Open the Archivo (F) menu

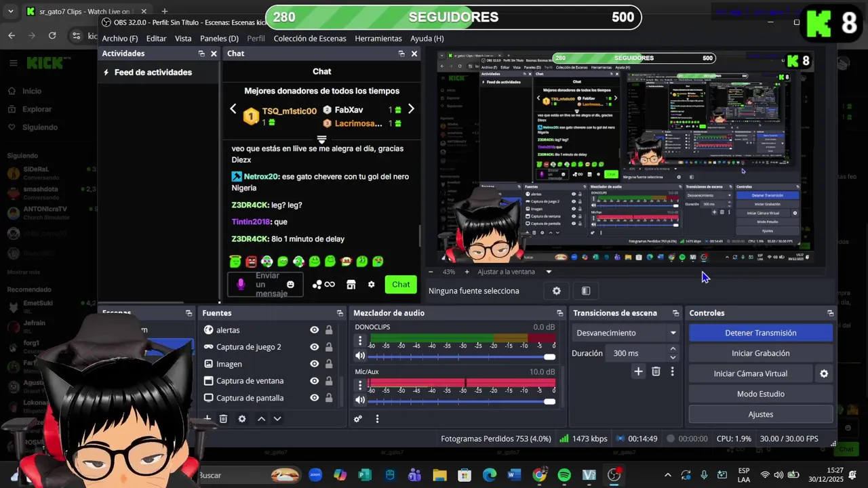(x=120, y=39)
